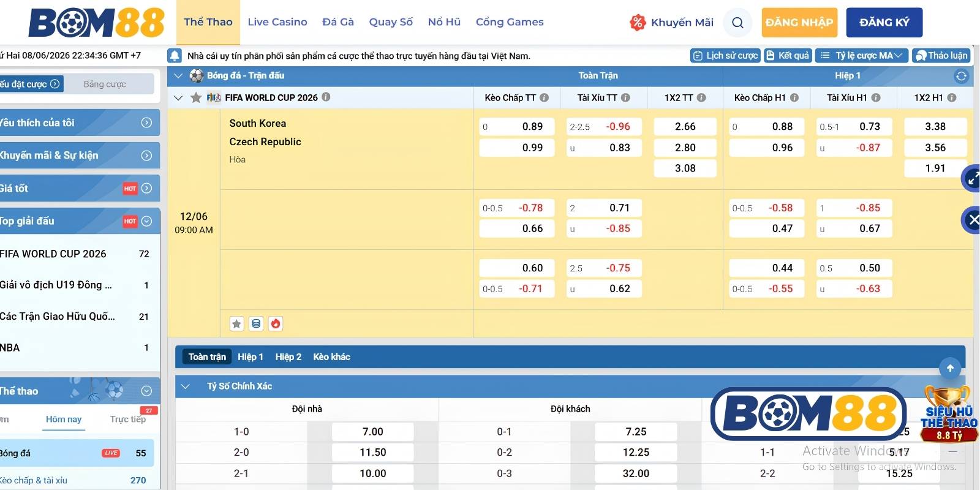
Task: Switch to the Toàn trận tab
Action: click(x=207, y=357)
